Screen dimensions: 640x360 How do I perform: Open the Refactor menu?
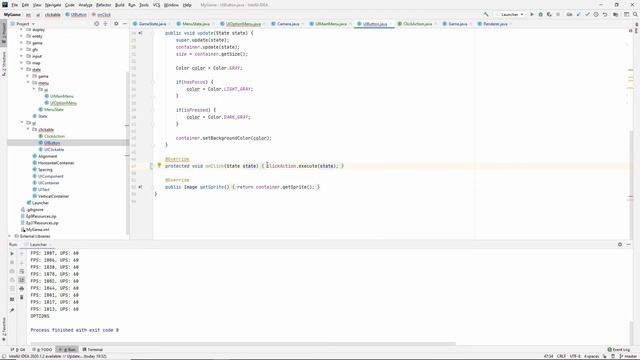click(103, 5)
